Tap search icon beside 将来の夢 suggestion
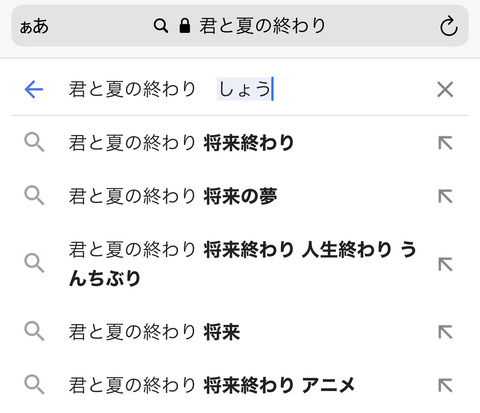480x413 pixels. [x=34, y=196]
